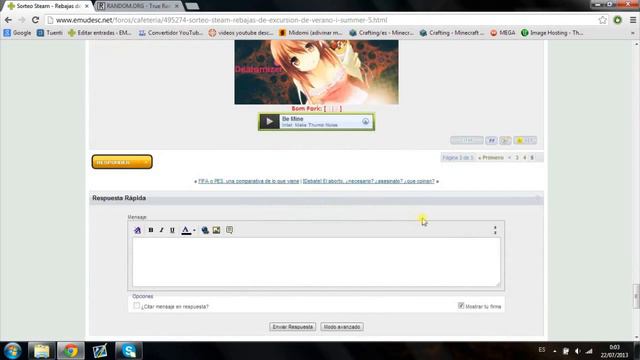Open File Explorer from the taskbar
Screen dimensions: 640x360
[x=41, y=351]
